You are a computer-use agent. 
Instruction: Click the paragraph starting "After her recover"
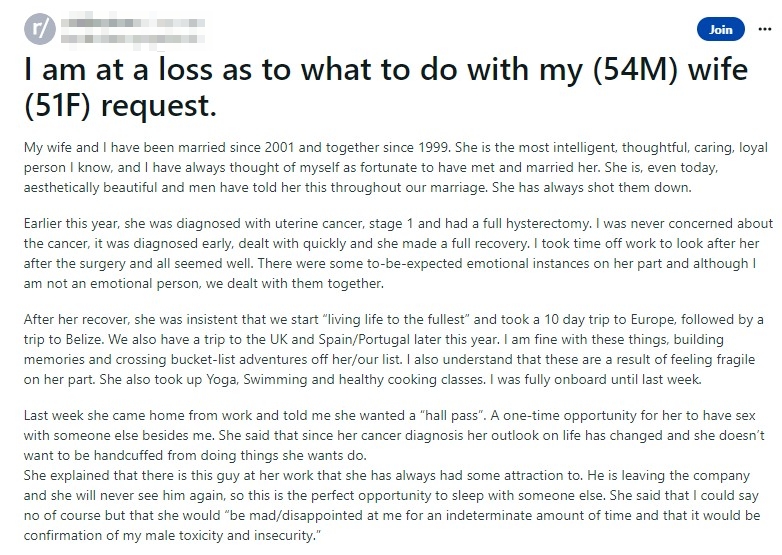(393, 350)
